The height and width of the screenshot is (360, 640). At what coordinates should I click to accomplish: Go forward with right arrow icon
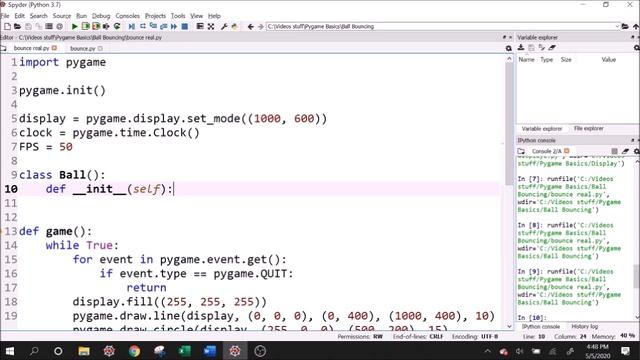[x=260, y=27]
